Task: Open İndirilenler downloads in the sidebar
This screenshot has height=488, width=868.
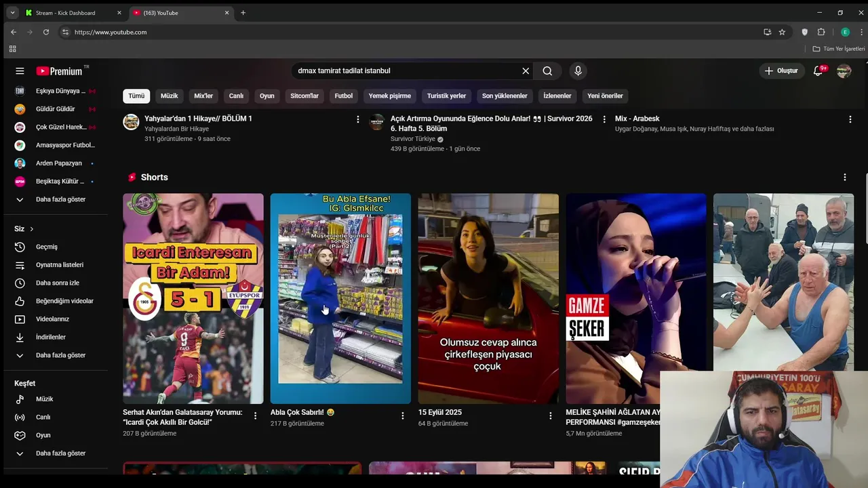Action: coord(56,337)
